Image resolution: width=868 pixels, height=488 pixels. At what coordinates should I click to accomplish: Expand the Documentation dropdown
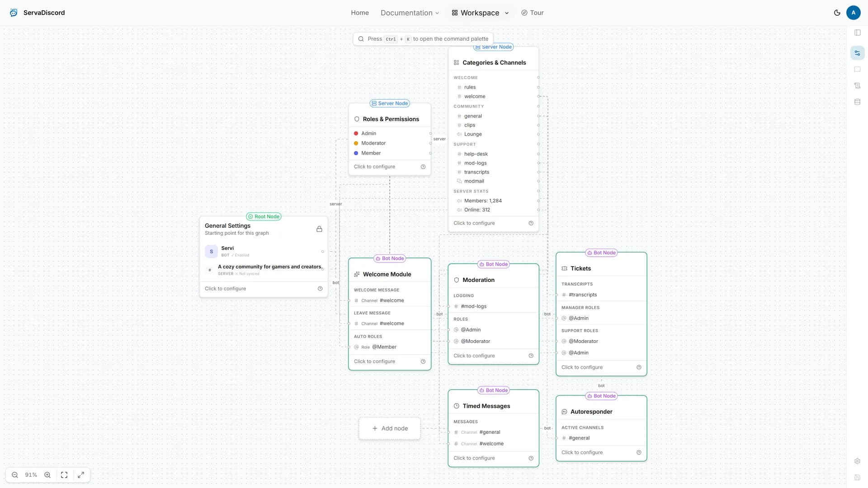coord(410,13)
